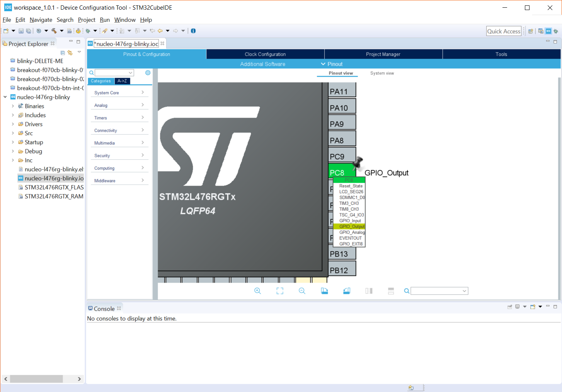The height and width of the screenshot is (392, 562).
Task: Zoom in on the pinout view
Action: coord(257,291)
